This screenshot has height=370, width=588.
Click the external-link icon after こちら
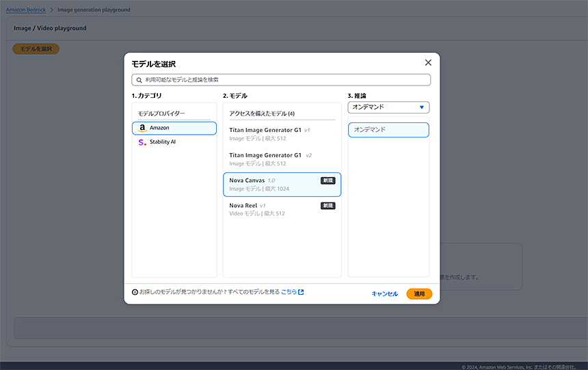pyautogui.click(x=301, y=291)
